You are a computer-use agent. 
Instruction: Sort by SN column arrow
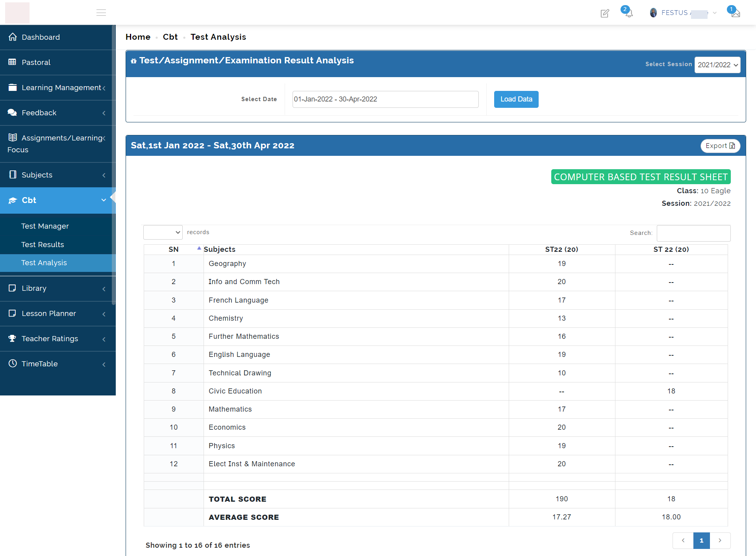199,248
